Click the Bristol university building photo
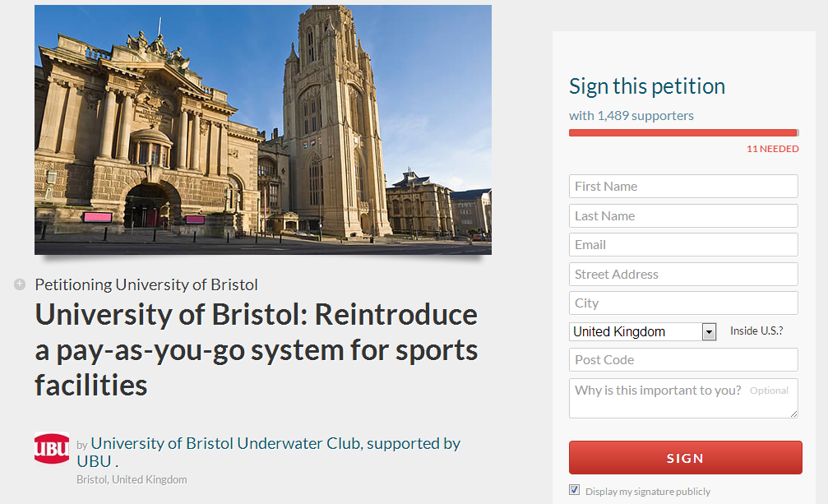Screen dimensions: 828x504 pyautogui.click(x=263, y=129)
